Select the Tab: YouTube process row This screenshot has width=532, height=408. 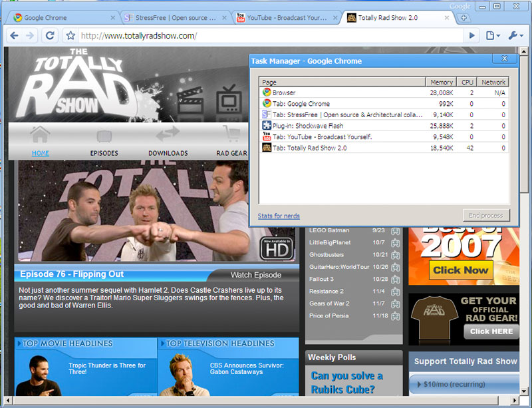coord(384,137)
